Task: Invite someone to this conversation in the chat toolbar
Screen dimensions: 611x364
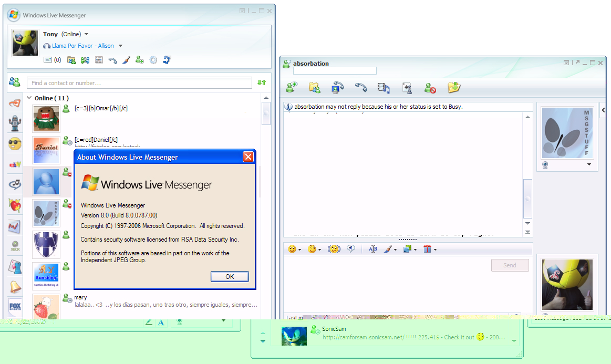Action: [x=292, y=87]
